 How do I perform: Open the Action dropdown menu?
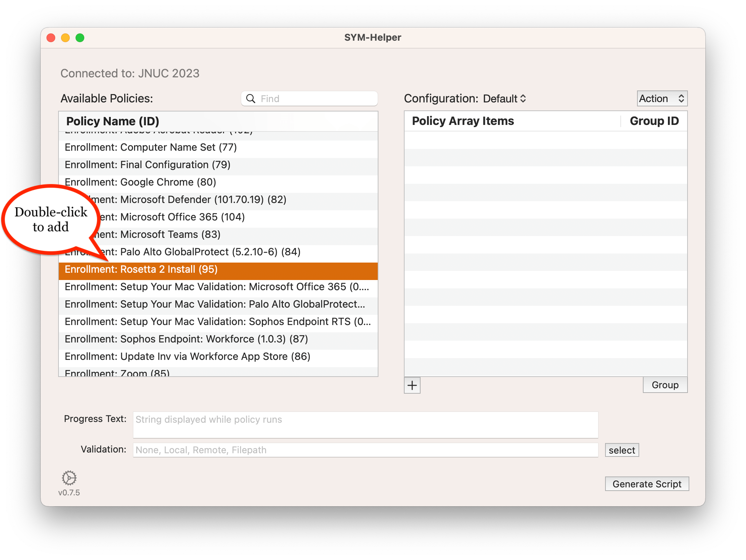(662, 99)
